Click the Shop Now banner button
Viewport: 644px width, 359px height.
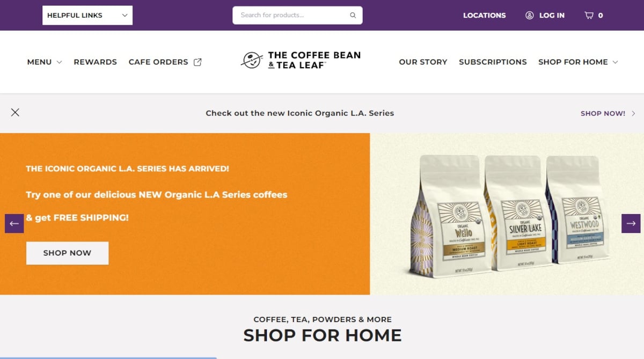67,253
